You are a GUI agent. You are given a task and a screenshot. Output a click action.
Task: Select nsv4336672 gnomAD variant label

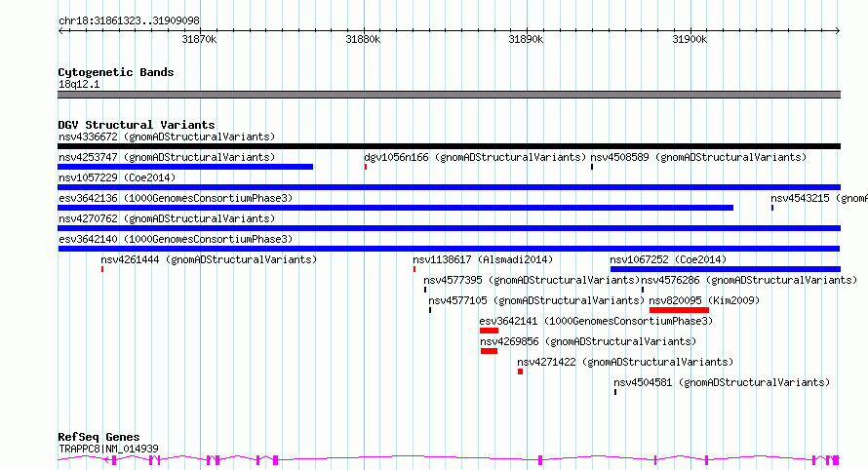[x=167, y=137]
